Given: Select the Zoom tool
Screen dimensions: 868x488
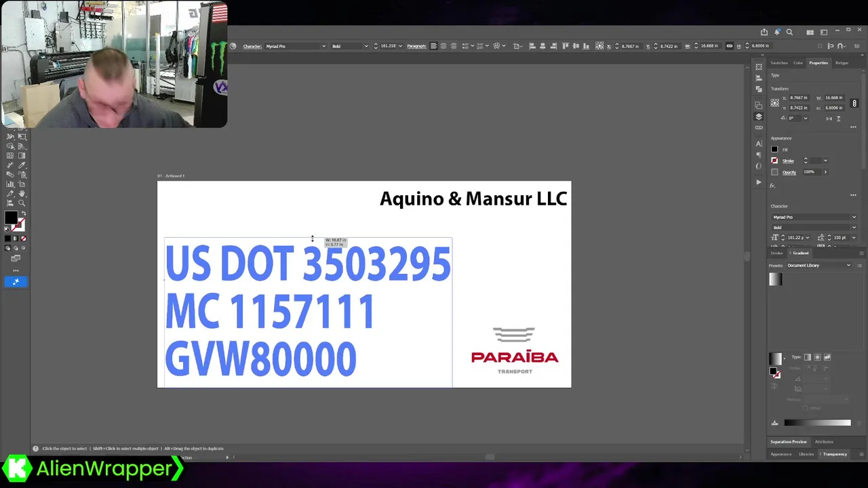Looking at the screenshot, I should 22,203.
